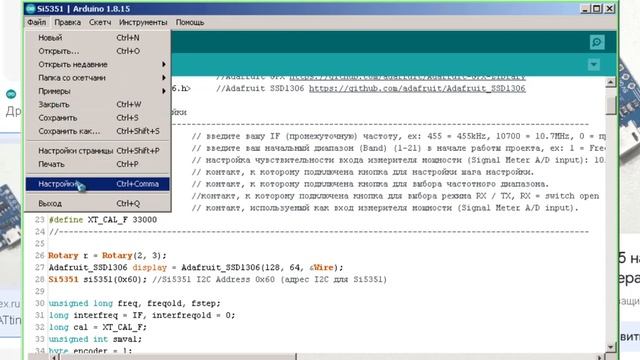Image resolution: width=640 pixels, height=360 pixels.
Task: Select Закрыть in the file menu
Action: (x=98, y=104)
